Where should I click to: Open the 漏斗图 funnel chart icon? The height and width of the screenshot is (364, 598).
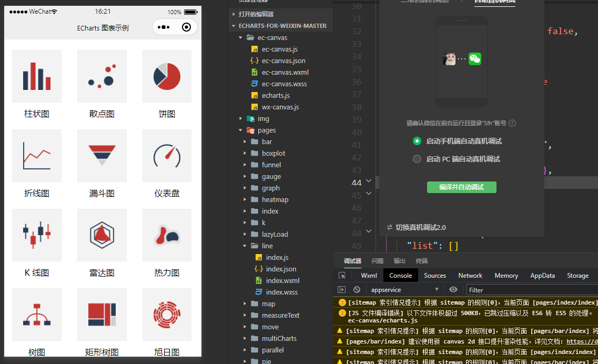click(x=102, y=156)
